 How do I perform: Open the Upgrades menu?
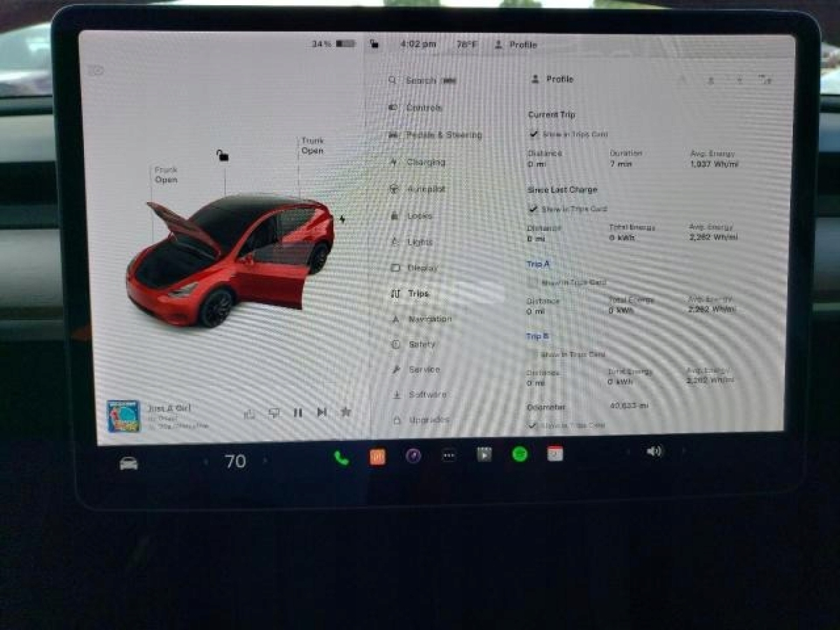tap(421, 419)
